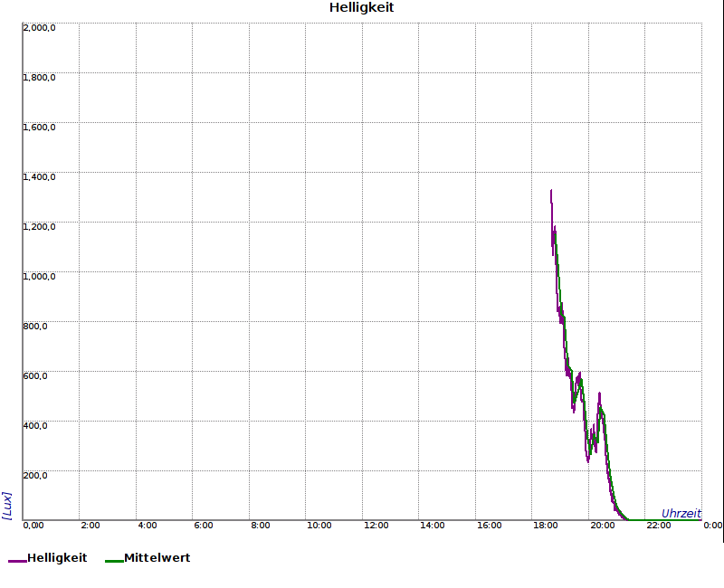
Task: Click the 1,800,0 y-axis value
Action: tap(39, 78)
